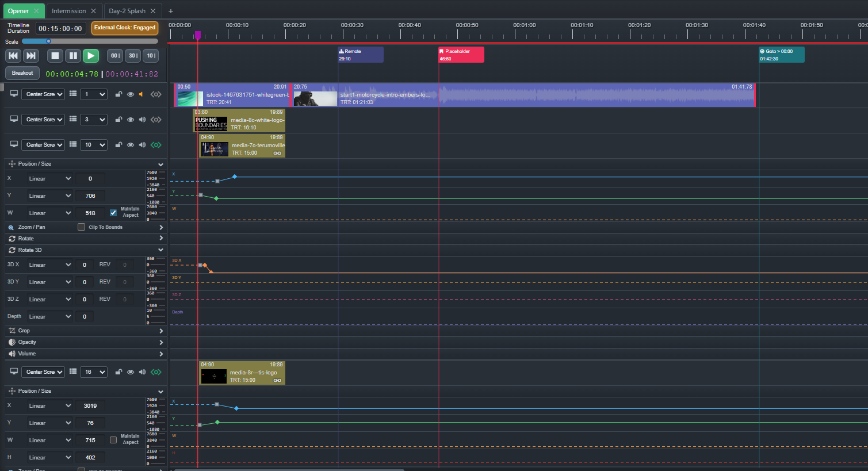Click the 60 second jump button
Image resolution: width=868 pixels, height=471 pixels.
tap(115, 56)
